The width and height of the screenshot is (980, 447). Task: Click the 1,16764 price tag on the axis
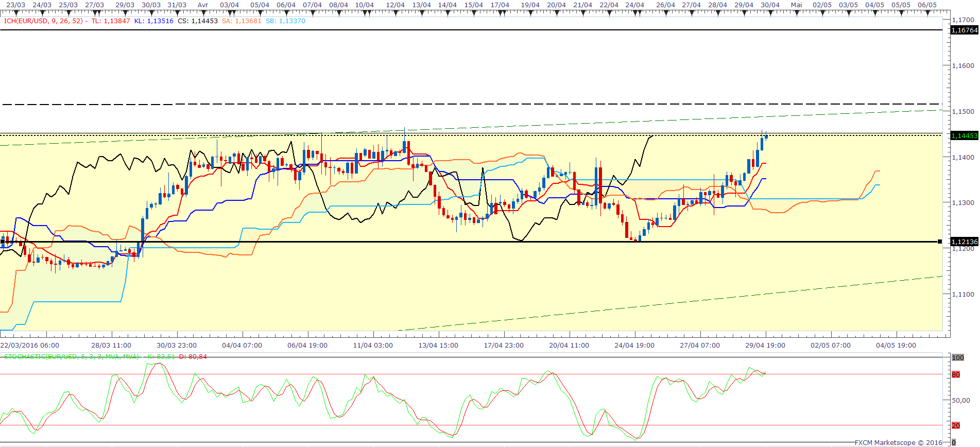[964, 30]
